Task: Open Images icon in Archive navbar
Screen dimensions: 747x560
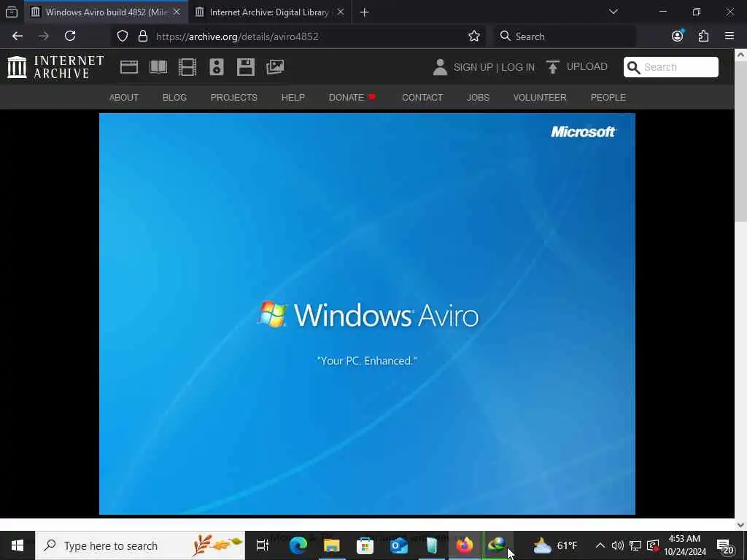Action: coord(275,67)
